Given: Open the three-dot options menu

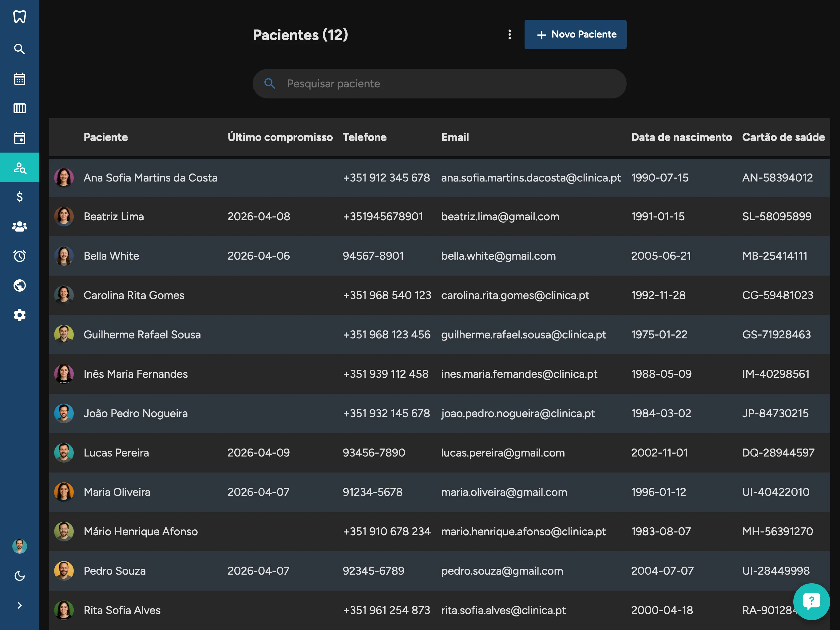Looking at the screenshot, I should (x=509, y=34).
